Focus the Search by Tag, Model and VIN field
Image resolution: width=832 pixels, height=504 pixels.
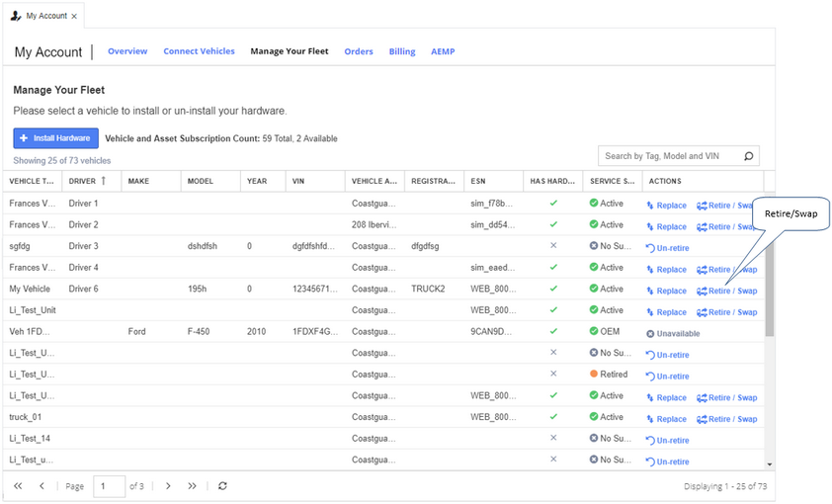tap(671, 156)
